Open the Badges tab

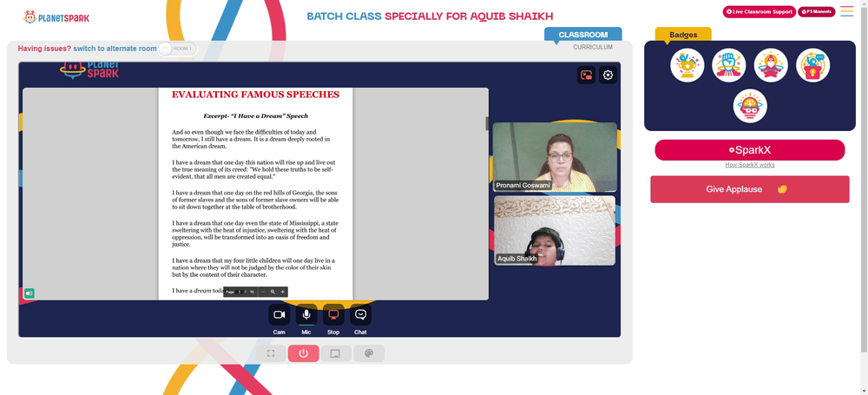click(x=683, y=35)
